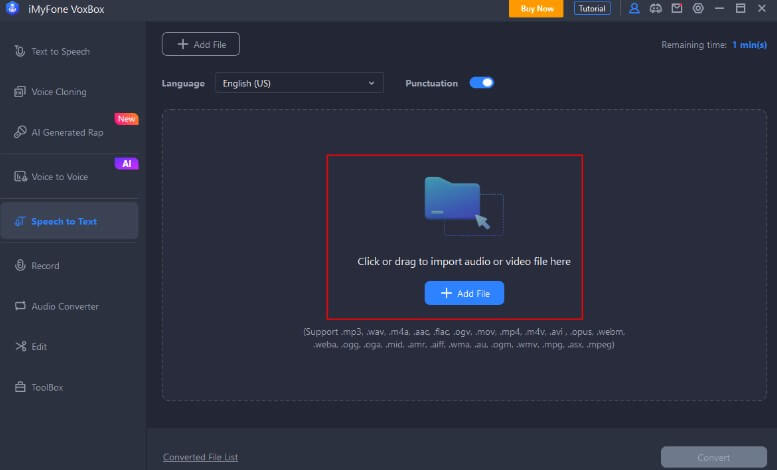Click the AI Generated Rap microphone icon
The width and height of the screenshot is (777, 470).
pos(20,132)
